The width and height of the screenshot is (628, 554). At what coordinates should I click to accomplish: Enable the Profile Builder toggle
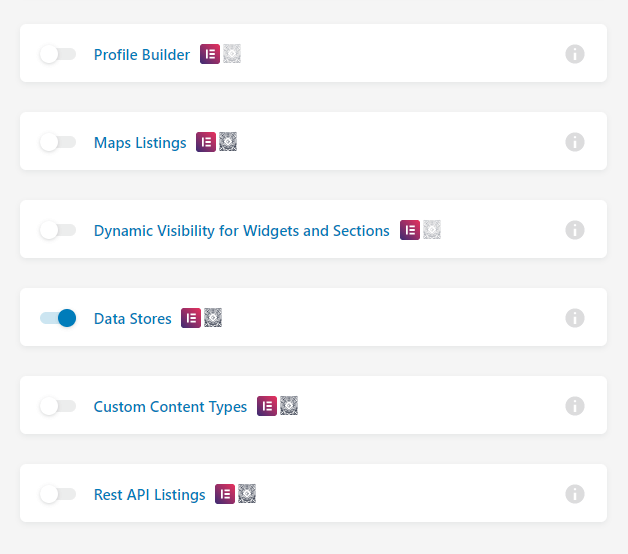(58, 54)
